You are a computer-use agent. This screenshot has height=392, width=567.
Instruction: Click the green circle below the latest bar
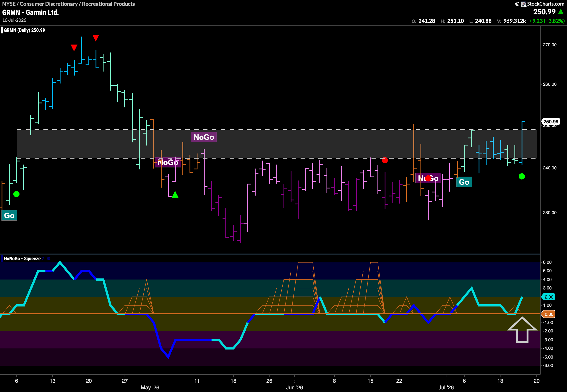coord(522,176)
